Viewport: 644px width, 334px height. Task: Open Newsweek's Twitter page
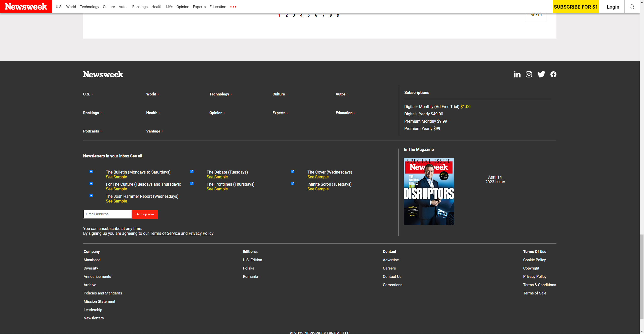pos(541,74)
